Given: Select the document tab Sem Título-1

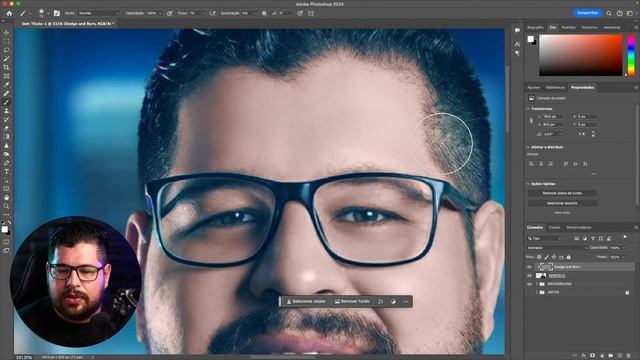Looking at the screenshot, I should pos(67,24).
